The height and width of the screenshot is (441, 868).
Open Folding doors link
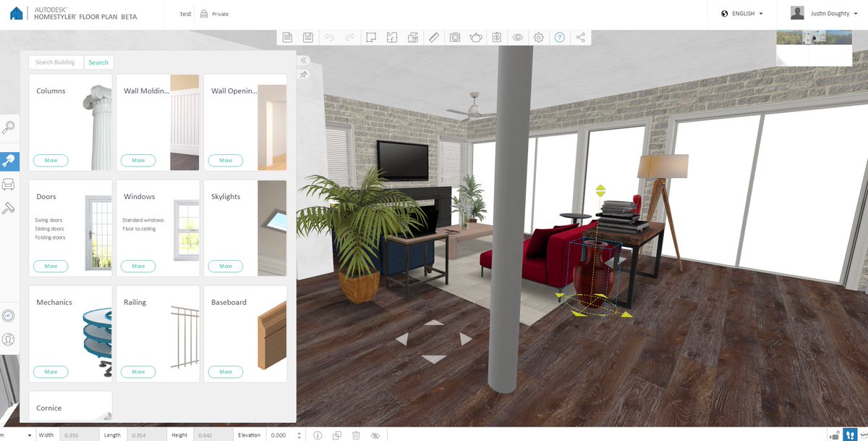50,238
